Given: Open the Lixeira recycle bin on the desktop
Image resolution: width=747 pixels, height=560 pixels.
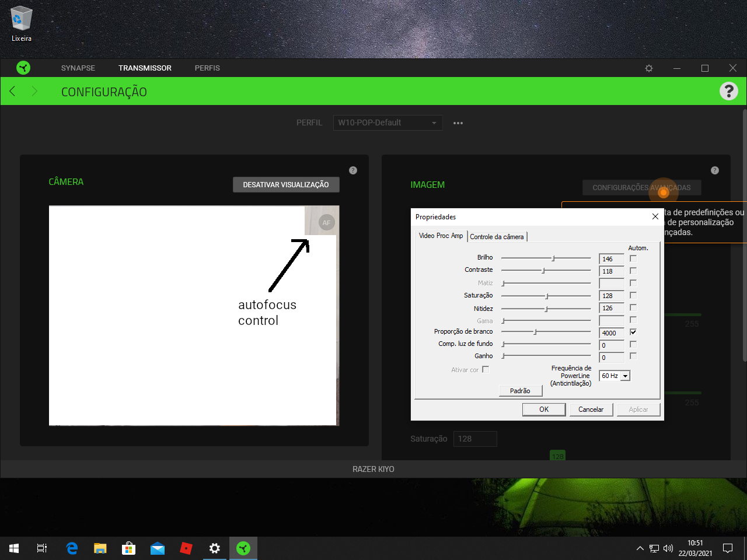Looking at the screenshot, I should click(22, 24).
